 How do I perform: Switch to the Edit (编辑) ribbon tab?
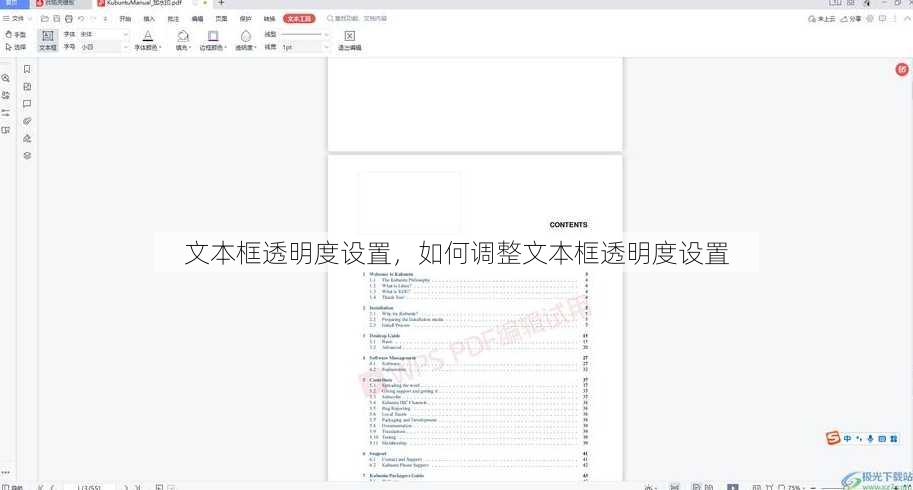[197, 19]
